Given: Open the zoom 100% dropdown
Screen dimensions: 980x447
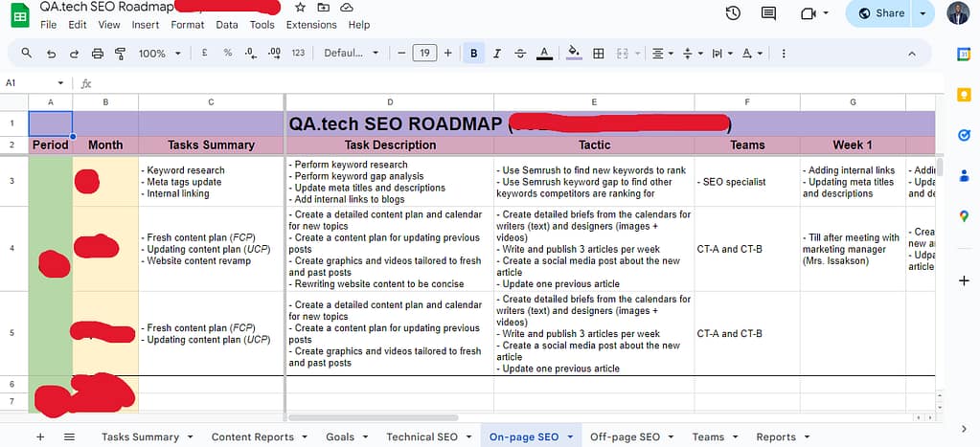Looking at the screenshot, I should [x=158, y=54].
